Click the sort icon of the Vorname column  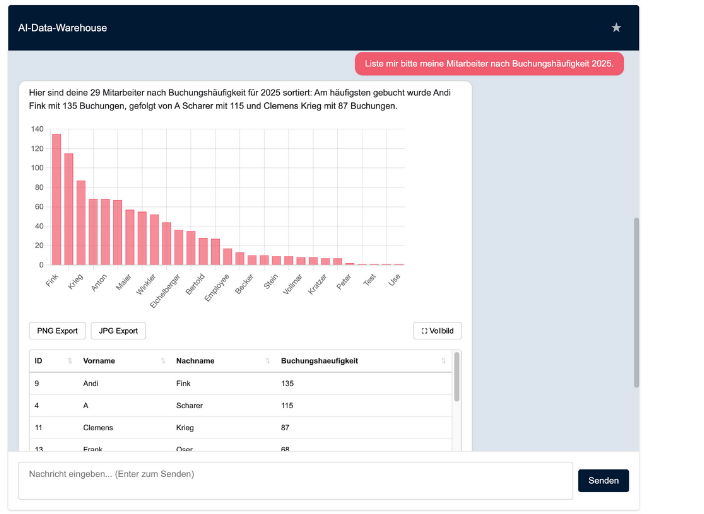point(163,361)
